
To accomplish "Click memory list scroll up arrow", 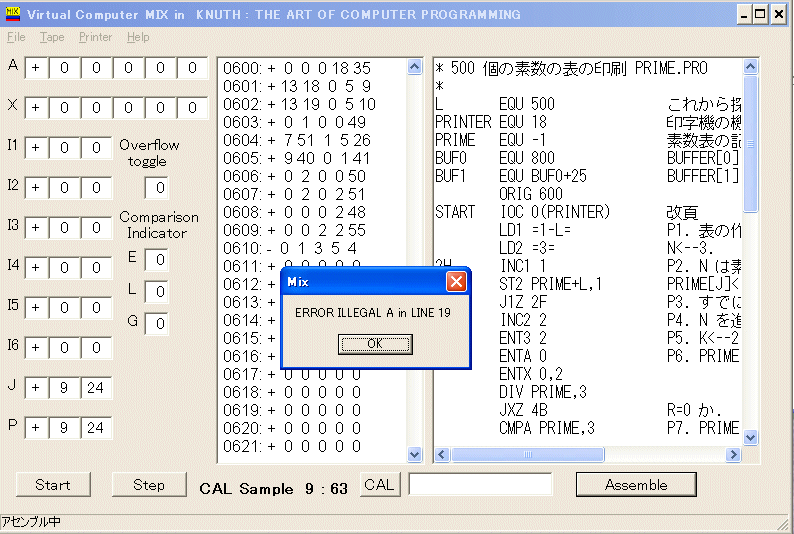I will coord(414,67).
